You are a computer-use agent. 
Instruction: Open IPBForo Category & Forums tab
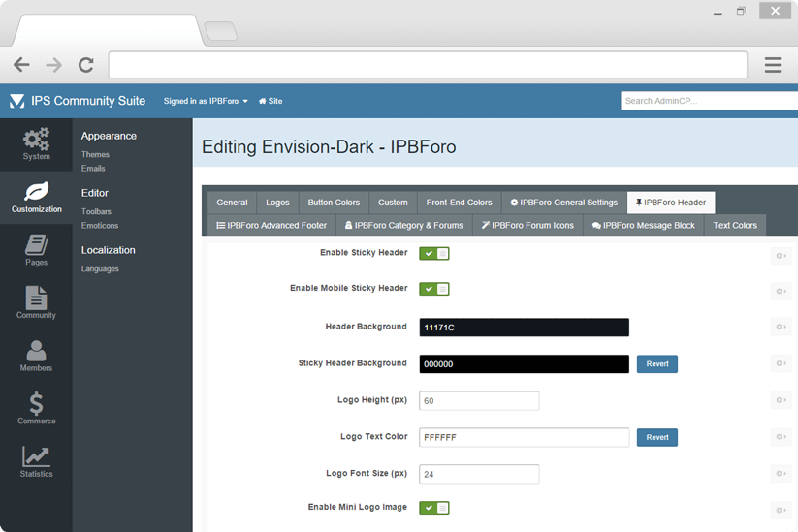point(404,226)
